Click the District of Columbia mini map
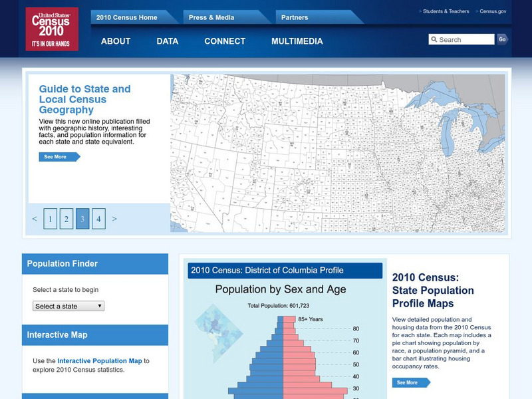This screenshot has height=399, width=532. point(219,333)
